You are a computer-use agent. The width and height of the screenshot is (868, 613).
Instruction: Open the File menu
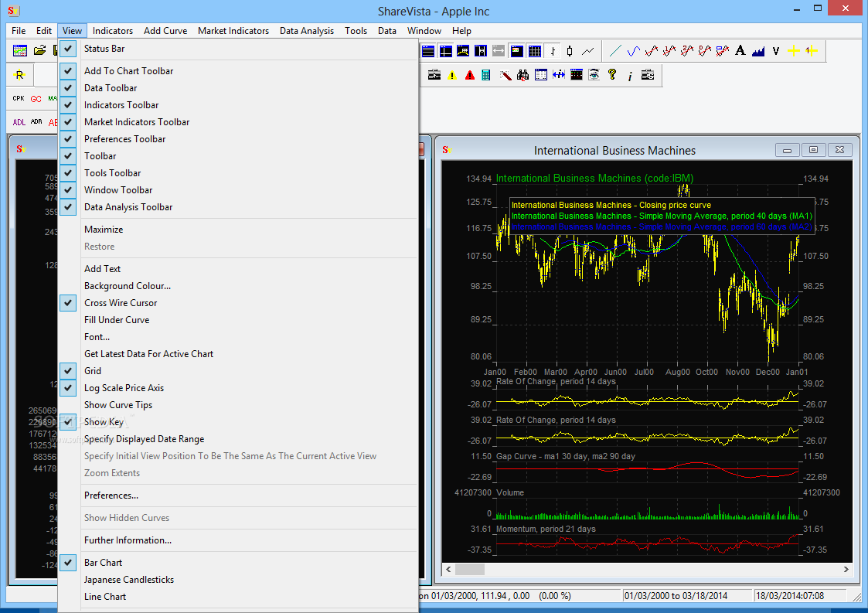tap(19, 30)
